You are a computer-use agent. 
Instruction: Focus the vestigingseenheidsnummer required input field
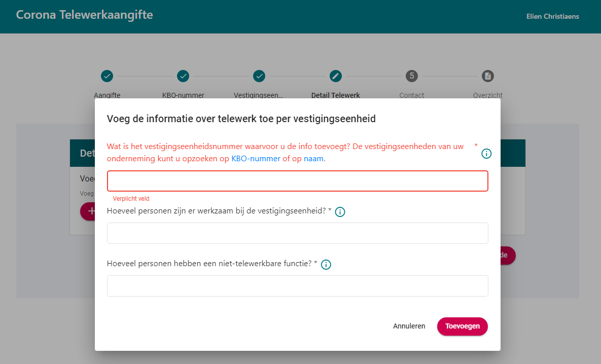click(x=297, y=181)
